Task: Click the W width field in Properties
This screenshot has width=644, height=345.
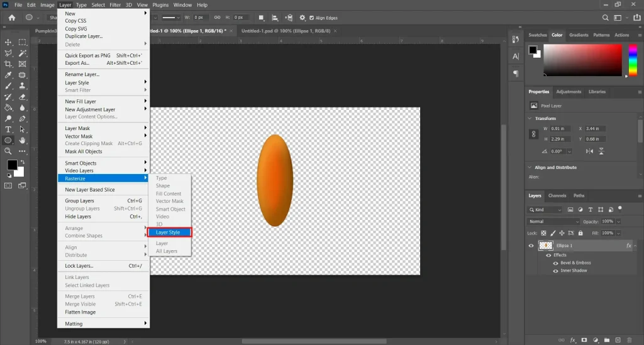Action: (560, 128)
